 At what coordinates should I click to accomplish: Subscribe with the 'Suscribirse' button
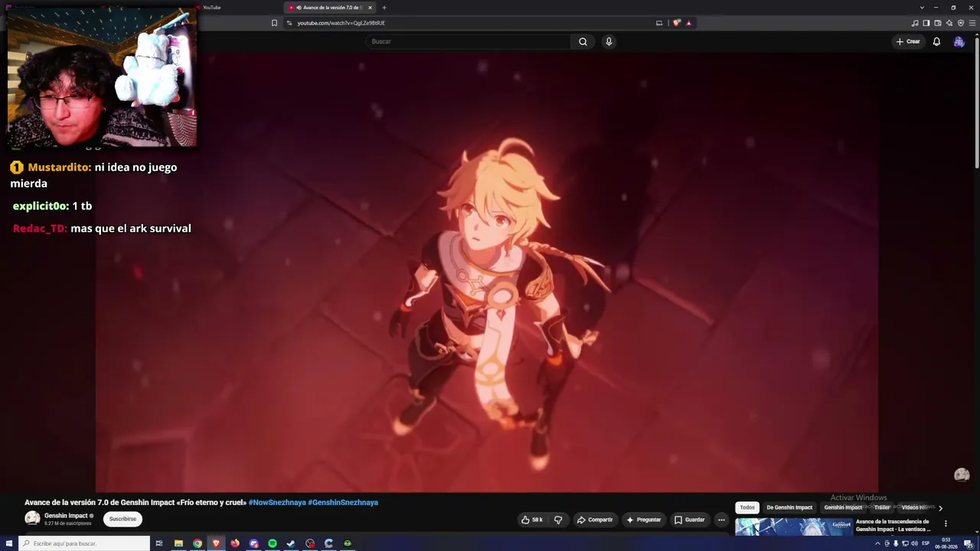pos(122,519)
